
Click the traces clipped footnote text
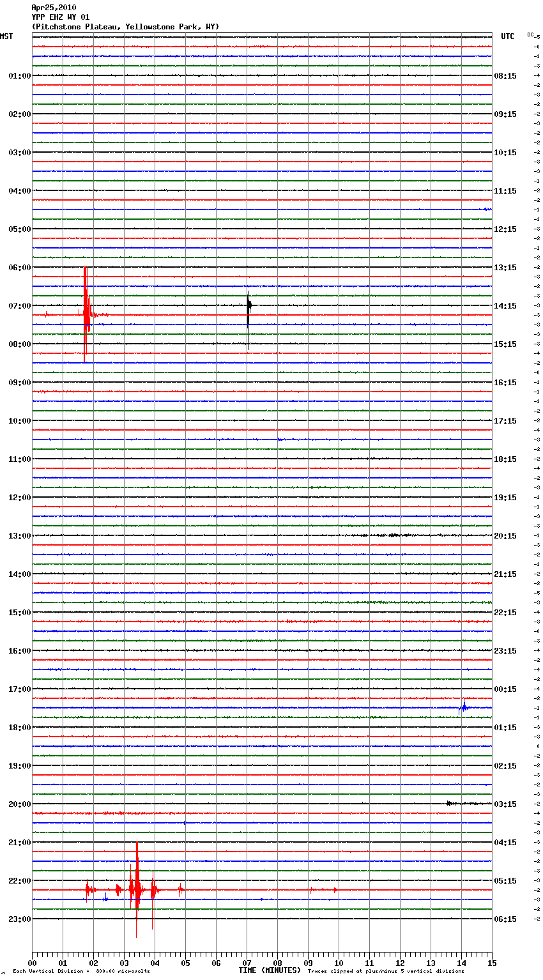[x=386, y=972]
